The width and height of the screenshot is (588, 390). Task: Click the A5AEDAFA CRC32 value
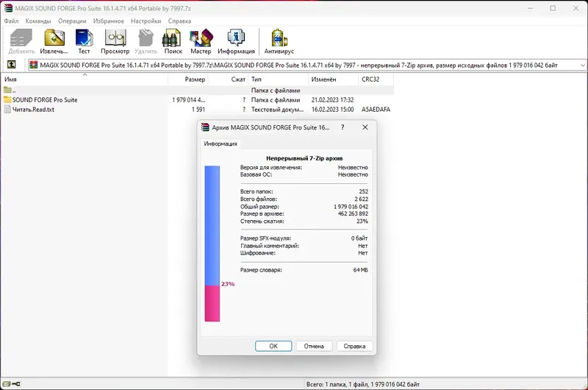(376, 109)
